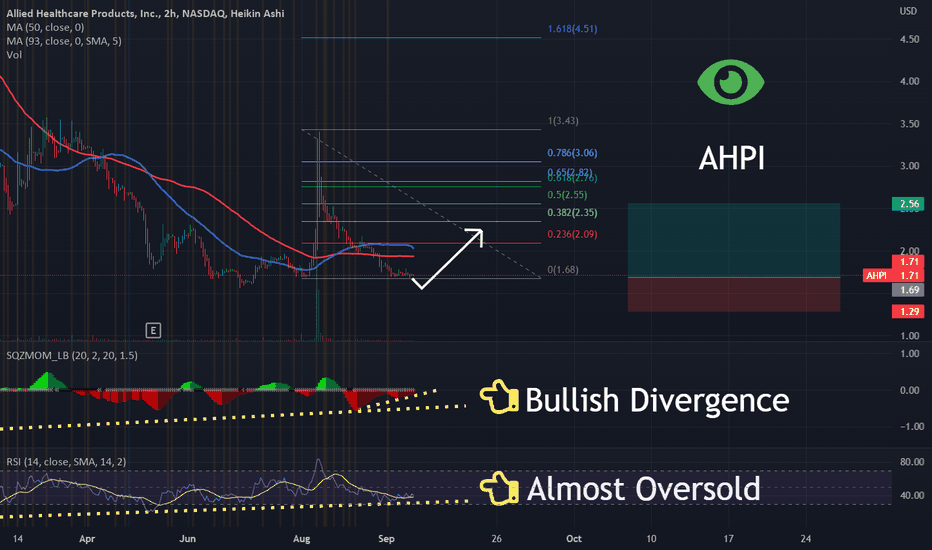Select the 'AHPI' text drawing
Screen dimensions: 932x550
point(731,159)
